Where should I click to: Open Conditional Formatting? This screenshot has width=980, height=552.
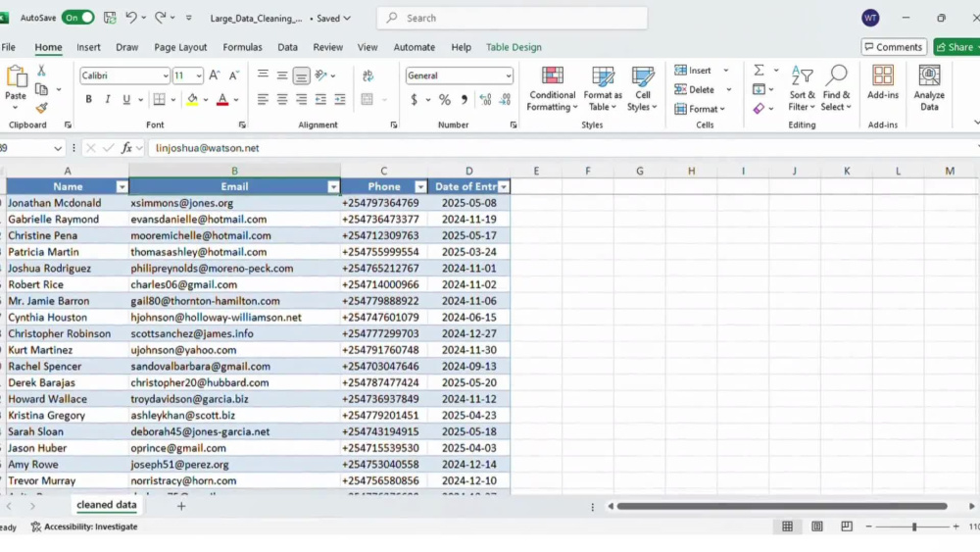tap(551, 89)
